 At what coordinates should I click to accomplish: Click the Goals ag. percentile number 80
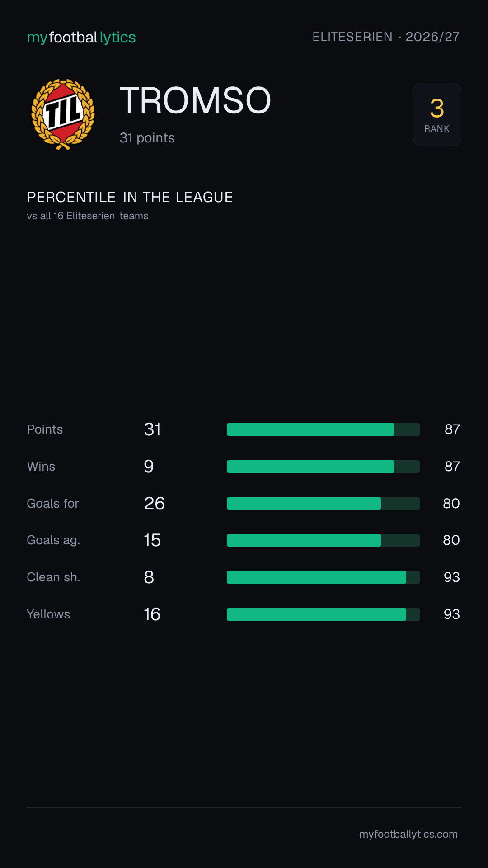coord(451,540)
